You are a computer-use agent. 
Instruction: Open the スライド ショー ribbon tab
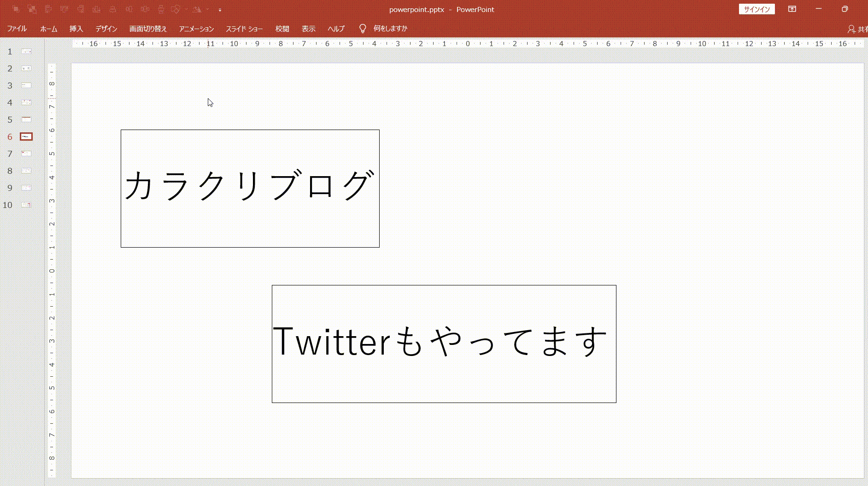pyautogui.click(x=244, y=29)
